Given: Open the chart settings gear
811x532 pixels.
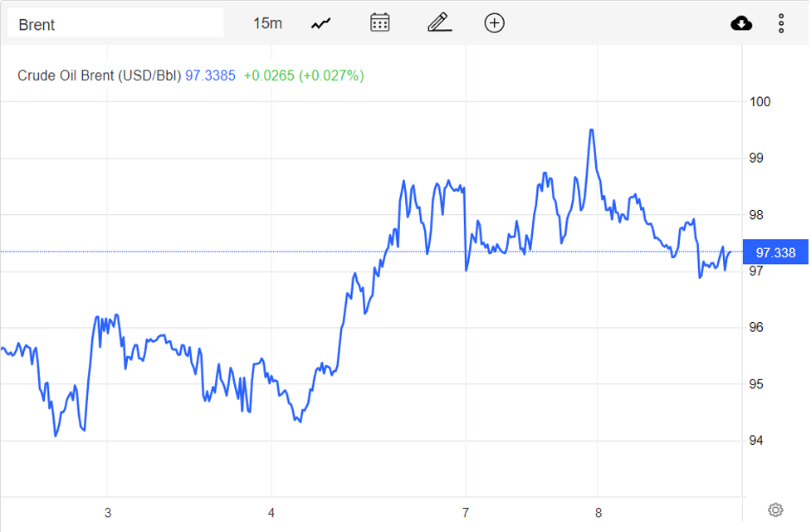Looking at the screenshot, I should 774,509.
